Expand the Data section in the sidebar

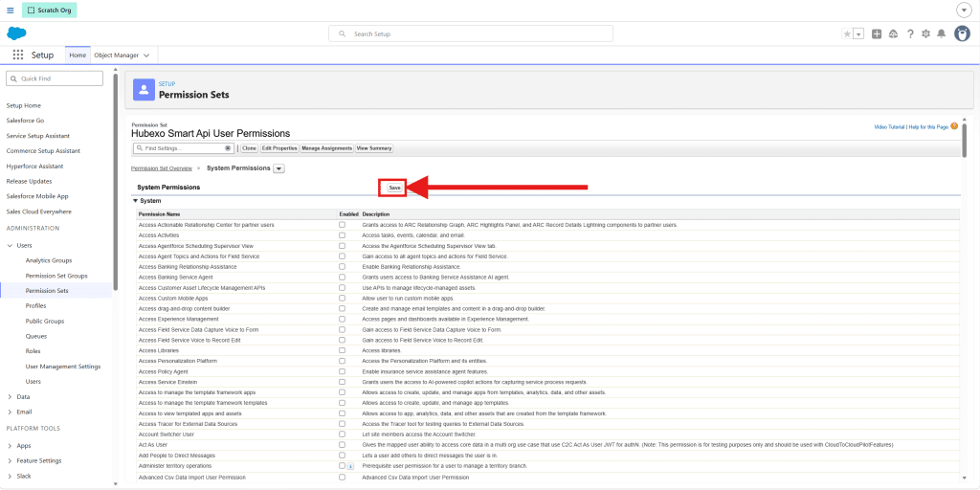click(10, 397)
